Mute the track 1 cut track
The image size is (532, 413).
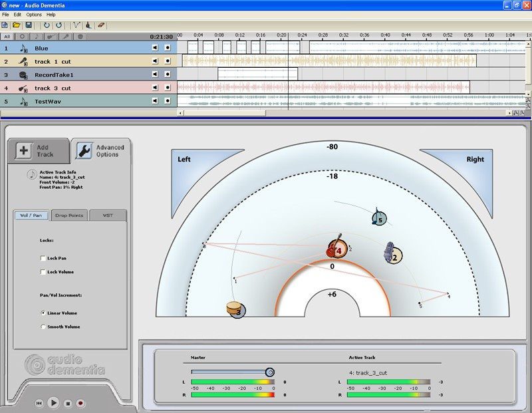tap(155, 61)
